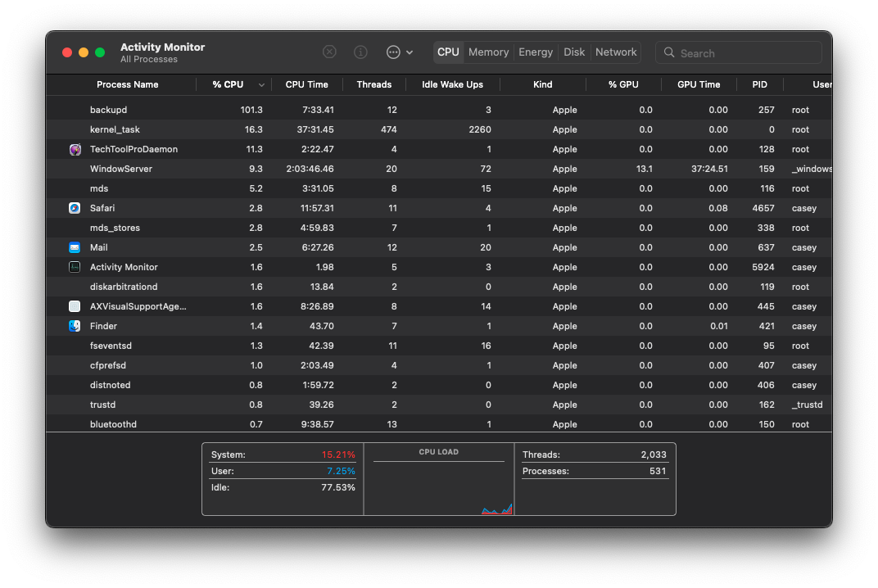Viewport: 878px width, 588px height.
Task: Click kernel_task threads value 474
Action: 388,129
